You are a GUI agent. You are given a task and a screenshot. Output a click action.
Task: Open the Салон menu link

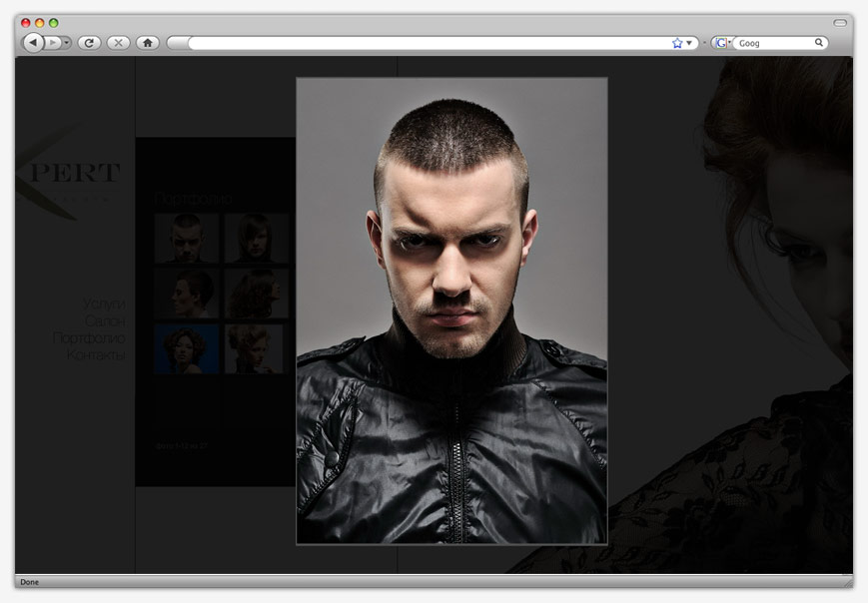pos(105,320)
